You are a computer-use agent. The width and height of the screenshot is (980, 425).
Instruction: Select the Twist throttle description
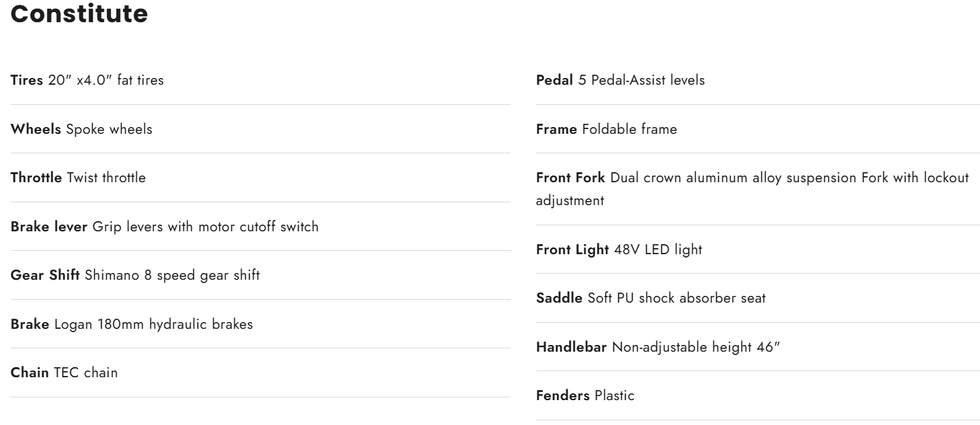click(106, 178)
